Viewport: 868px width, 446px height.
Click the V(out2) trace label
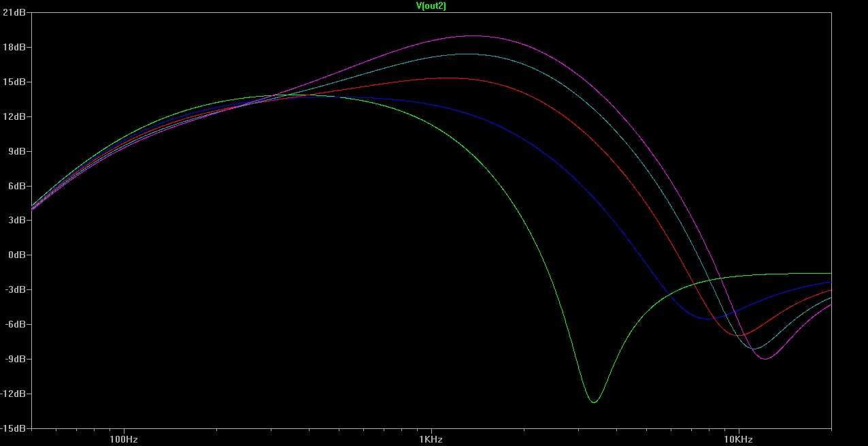[x=431, y=5]
